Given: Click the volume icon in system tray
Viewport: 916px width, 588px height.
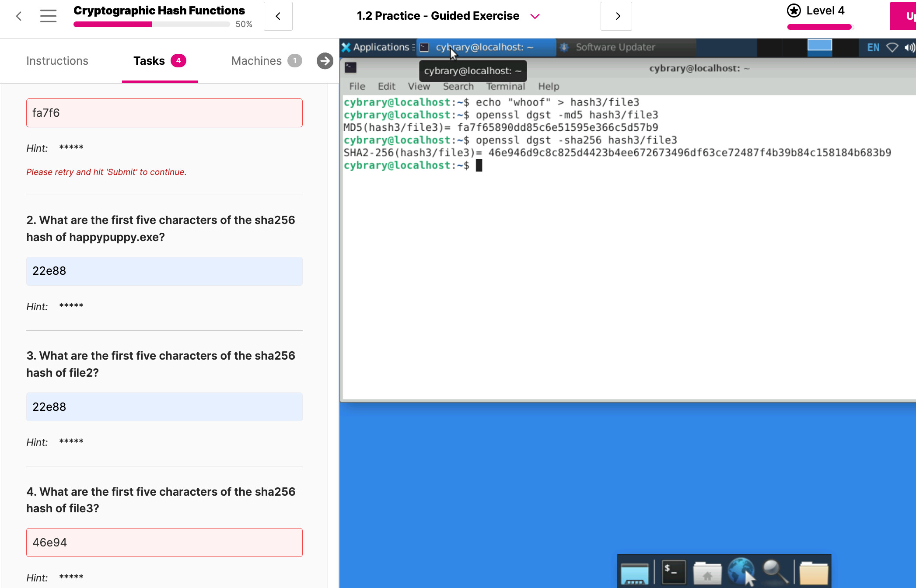Looking at the screenshot, I should [x=909, y=47].
